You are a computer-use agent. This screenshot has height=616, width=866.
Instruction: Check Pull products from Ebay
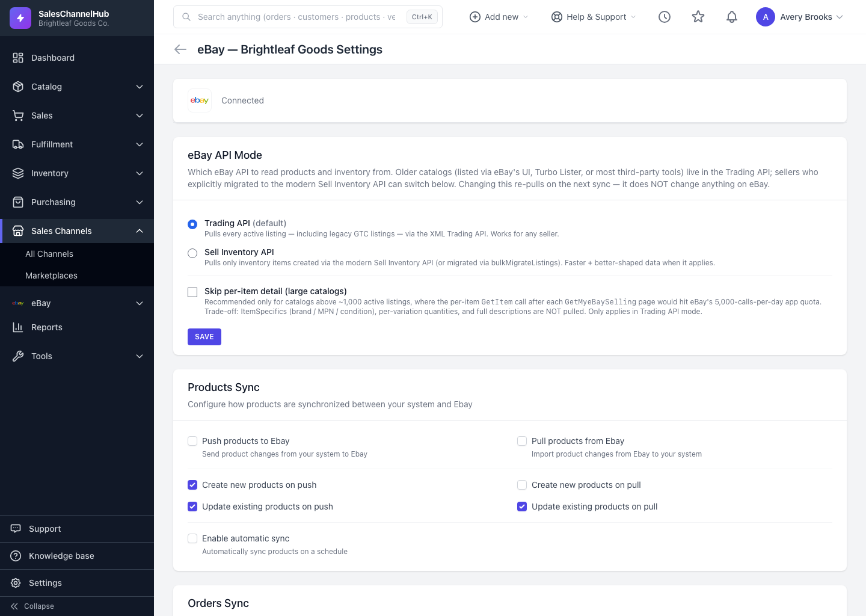522,441
